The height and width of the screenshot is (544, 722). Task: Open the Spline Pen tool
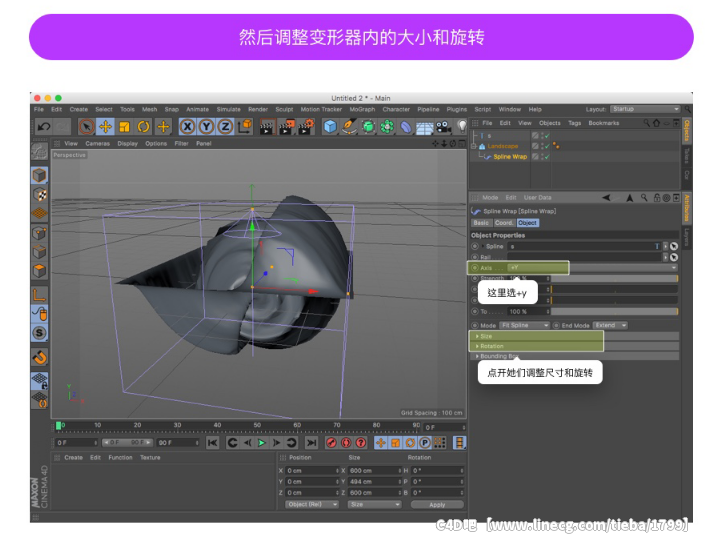tap(349, 126)
